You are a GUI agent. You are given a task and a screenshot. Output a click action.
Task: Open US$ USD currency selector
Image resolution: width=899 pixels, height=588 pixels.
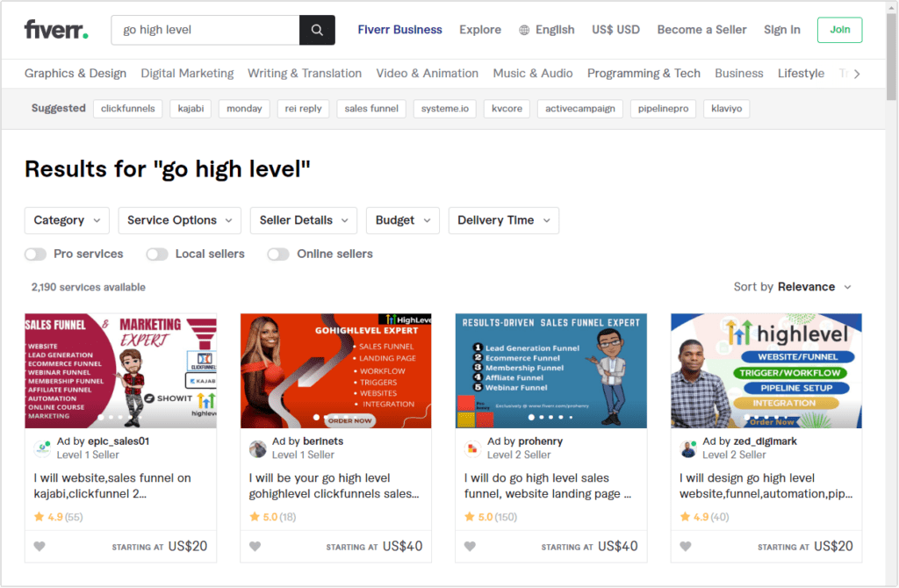point(615,30)
